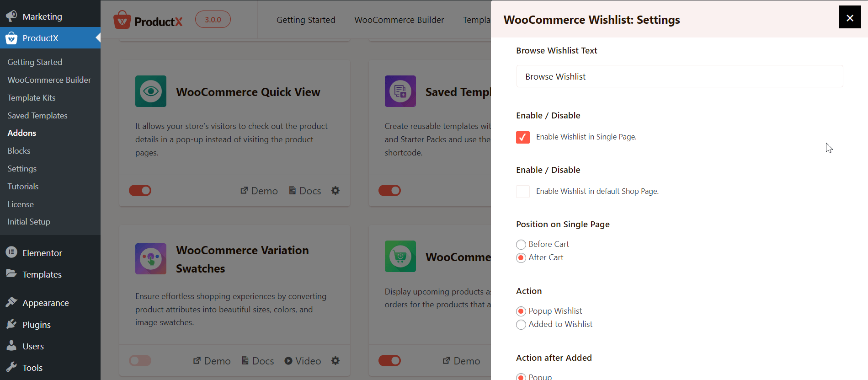Select Popup Wishlist action
This screenshot has width=868, height=380.
click(521, 311)
